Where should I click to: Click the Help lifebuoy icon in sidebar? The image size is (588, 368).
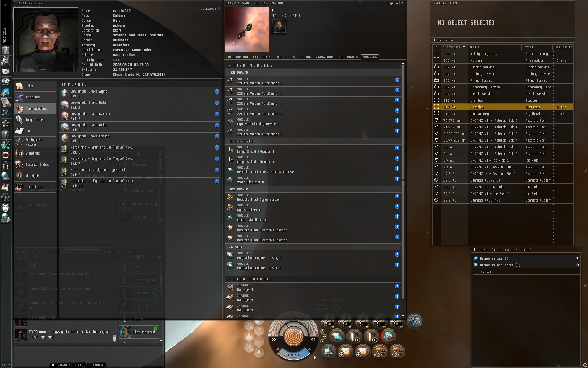6,155
